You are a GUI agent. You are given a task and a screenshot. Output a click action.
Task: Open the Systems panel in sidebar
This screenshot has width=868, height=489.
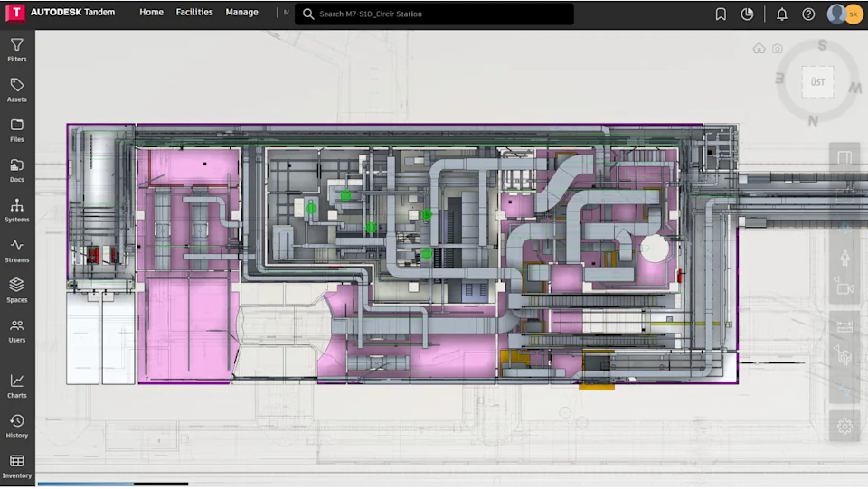coord(16,211)
